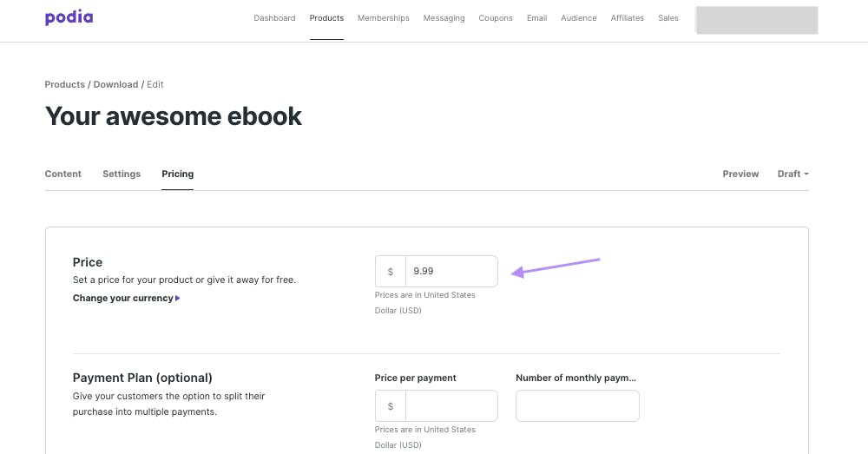868x454 pixels.
Task: Click the Podia logo
Action: tap(69, 17)
